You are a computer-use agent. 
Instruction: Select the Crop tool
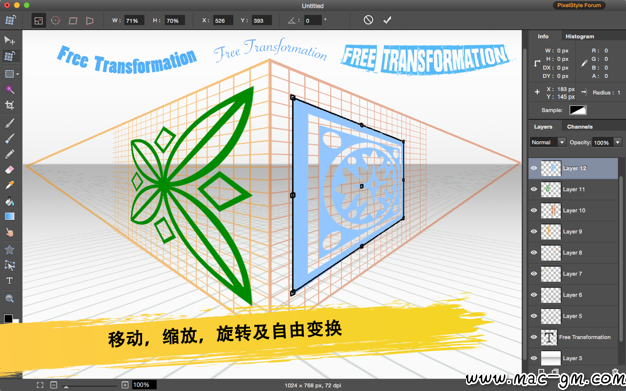(10, 105)
